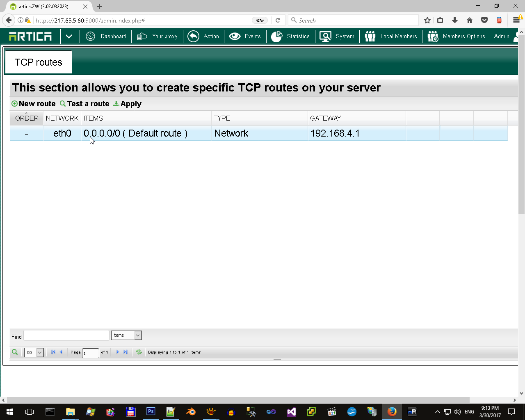Open Members Options section
This screenshot has height=420, width=525.
coord(456,36)
